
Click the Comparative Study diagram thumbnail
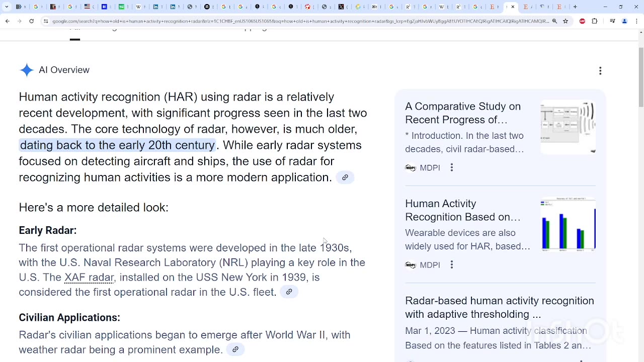(x=568, y=128)
